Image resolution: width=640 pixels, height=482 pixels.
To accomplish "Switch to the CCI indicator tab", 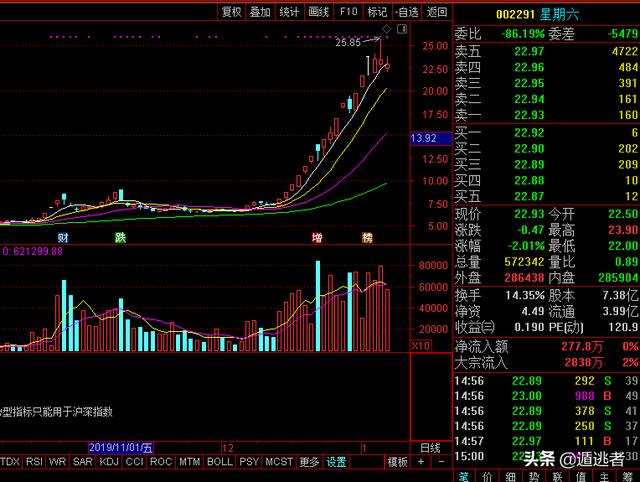I will click(134, 462).
